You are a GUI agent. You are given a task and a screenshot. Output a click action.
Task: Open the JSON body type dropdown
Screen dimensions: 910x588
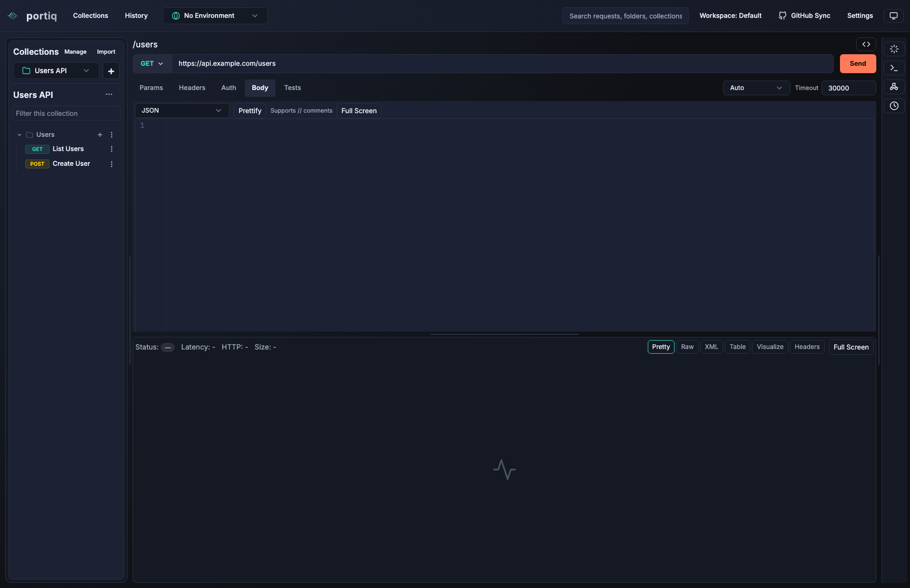click(x=182, y=111)
